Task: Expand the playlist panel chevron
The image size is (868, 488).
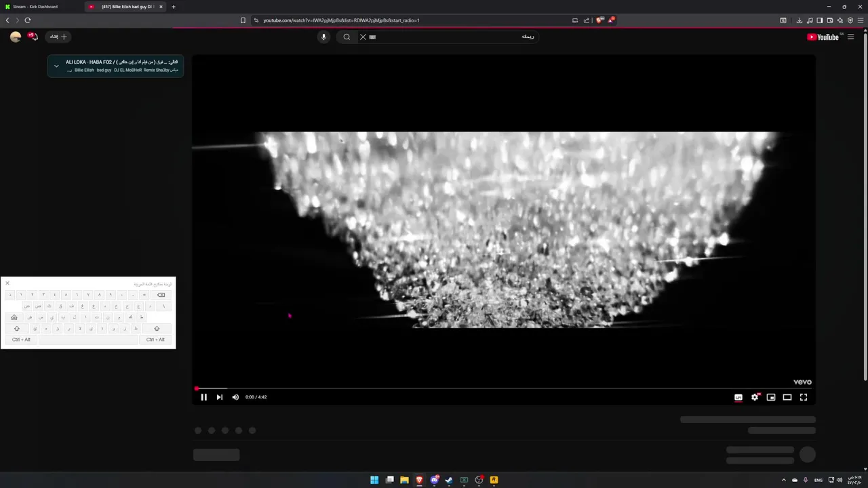Action: (x=56, y=66)
